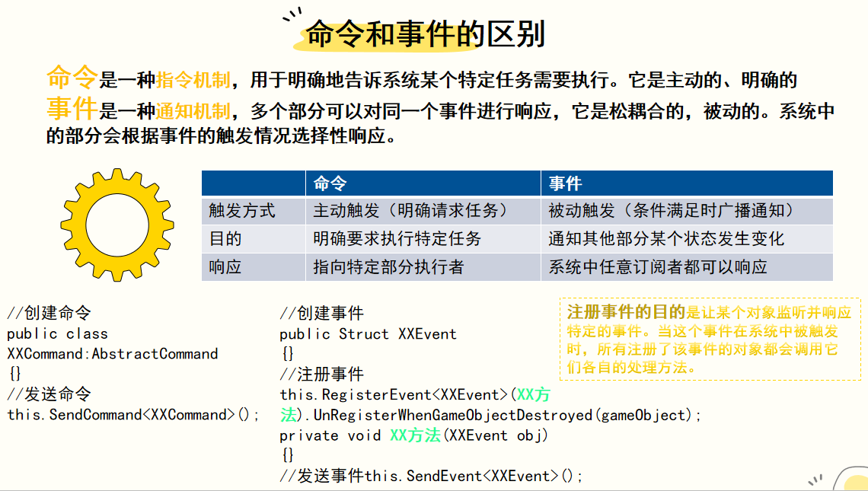868x491 pixels.
Task: Click the sentence 的部分会根据事件的触发情况选择性响应。
Action: (x=222, y=136)
